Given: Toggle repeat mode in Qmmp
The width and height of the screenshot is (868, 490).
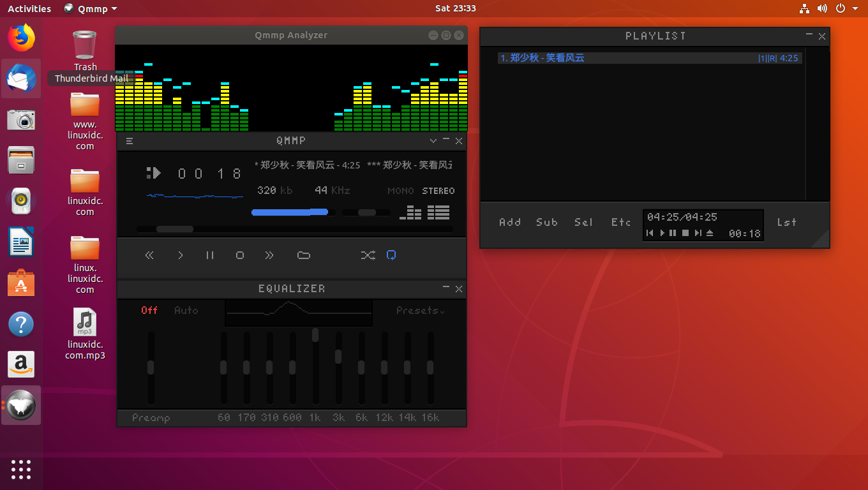Looking at the screenshot, I should click(x=391, y=255).
